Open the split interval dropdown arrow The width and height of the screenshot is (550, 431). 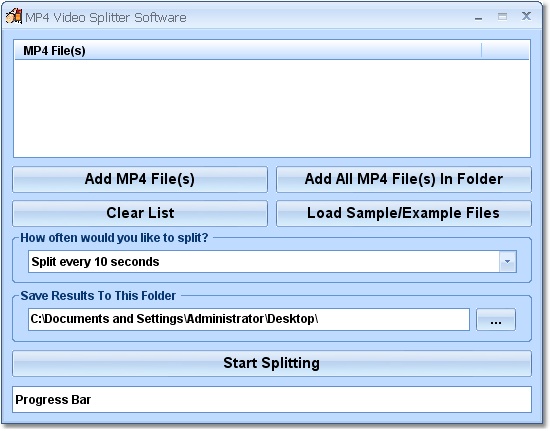coord(508,262)
